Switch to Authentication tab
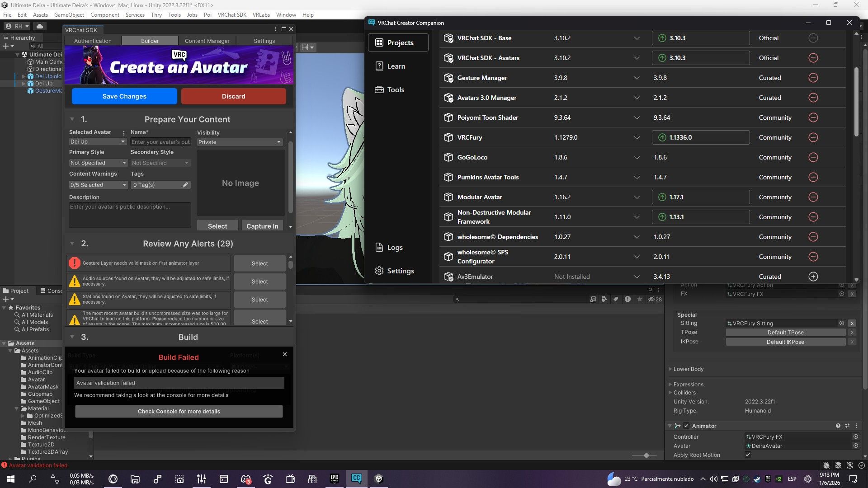This screenshot has height=488, width=868. click(93, 41)
